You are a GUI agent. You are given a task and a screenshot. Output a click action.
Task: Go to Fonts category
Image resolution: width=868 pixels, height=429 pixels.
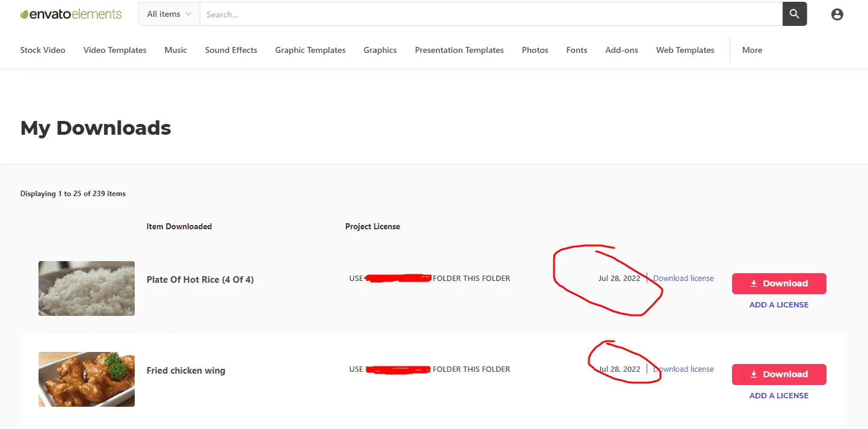click(x=577, y=50)
